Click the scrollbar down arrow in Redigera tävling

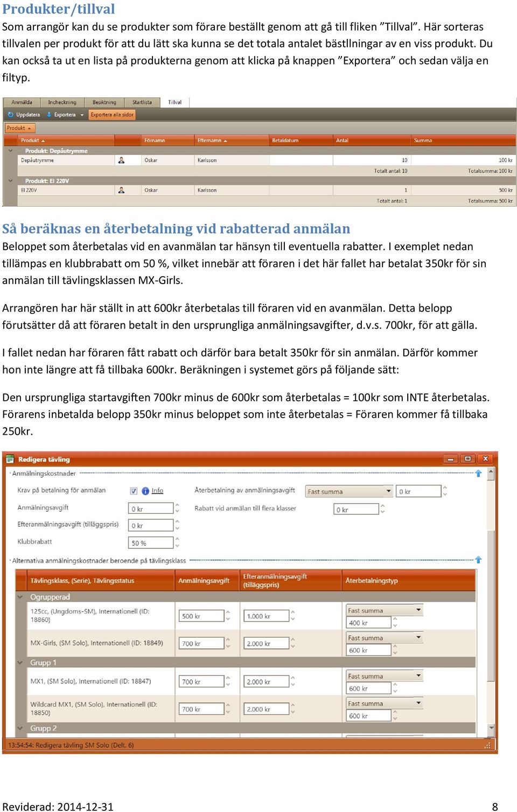coord(491,729)
